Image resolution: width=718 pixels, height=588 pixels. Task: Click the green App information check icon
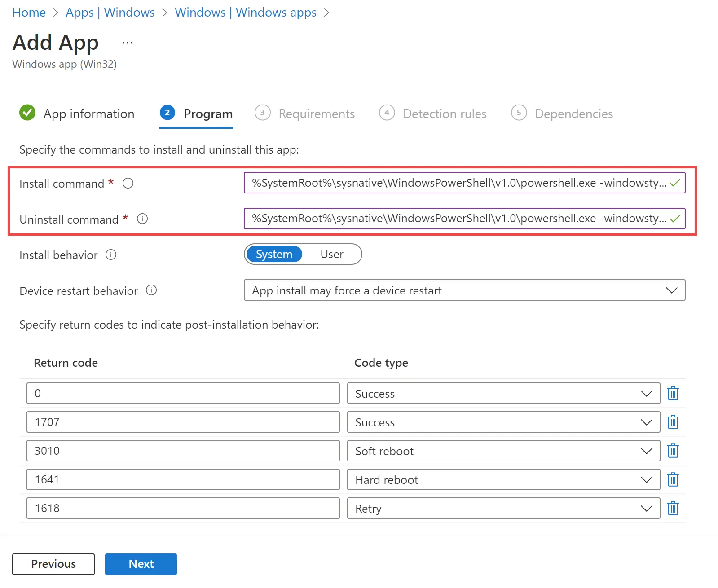pos(27,113)
